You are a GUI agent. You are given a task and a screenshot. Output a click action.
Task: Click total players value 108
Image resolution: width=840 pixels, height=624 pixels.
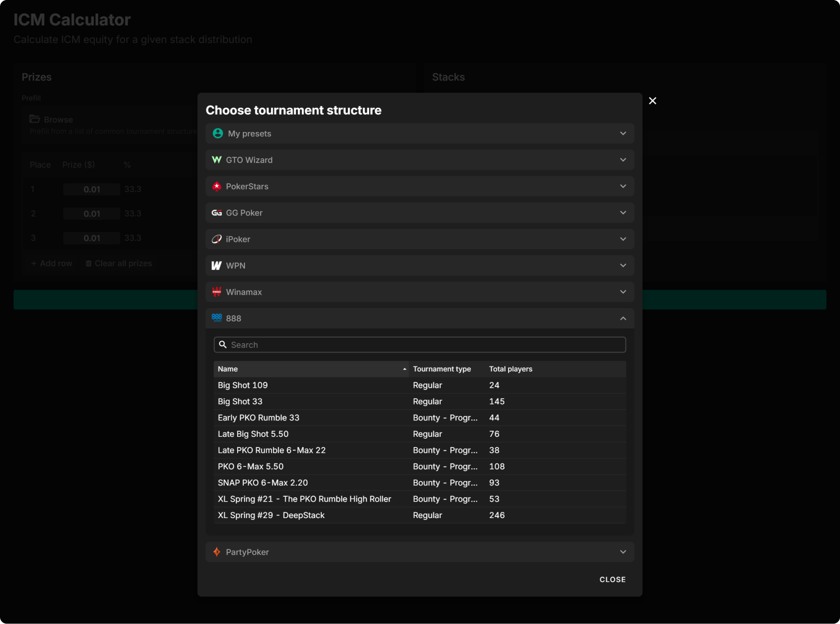497,466
